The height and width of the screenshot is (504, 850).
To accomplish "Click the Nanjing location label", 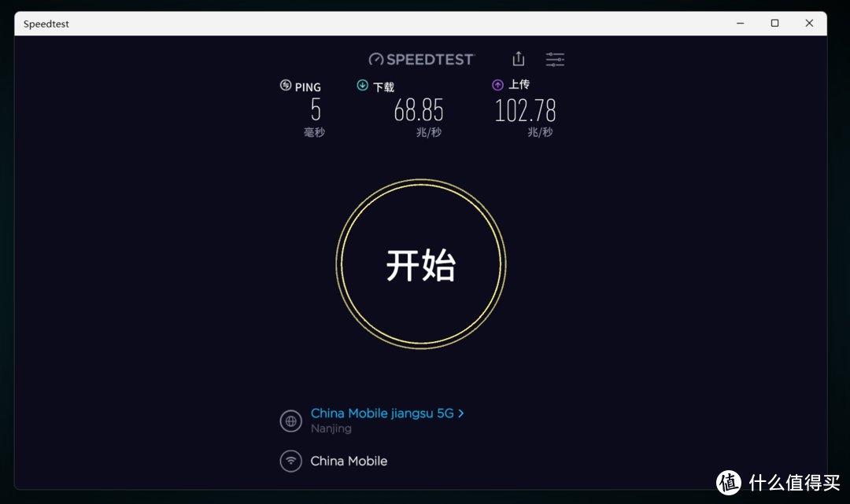I will click(x=331, y=428).
